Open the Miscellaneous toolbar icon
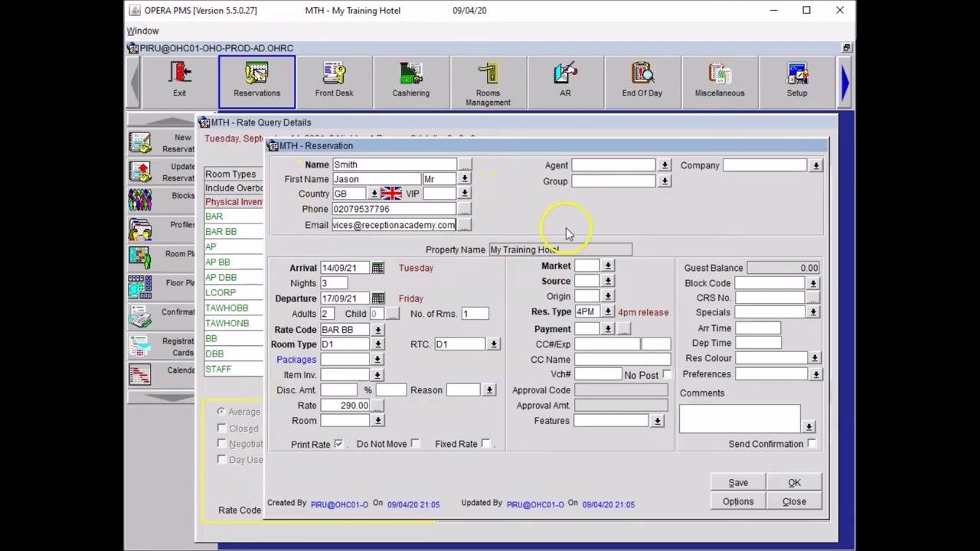 click(x=720, y=80)
